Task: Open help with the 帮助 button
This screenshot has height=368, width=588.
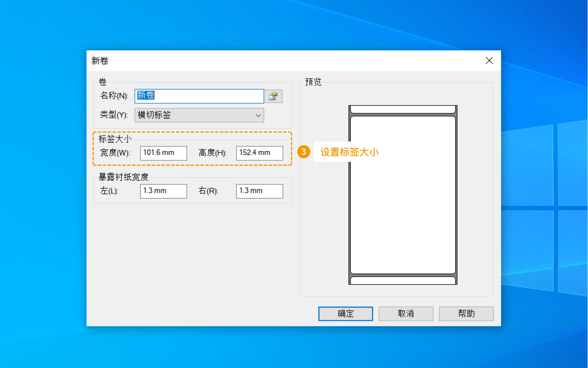Action: tap(466, 314)
